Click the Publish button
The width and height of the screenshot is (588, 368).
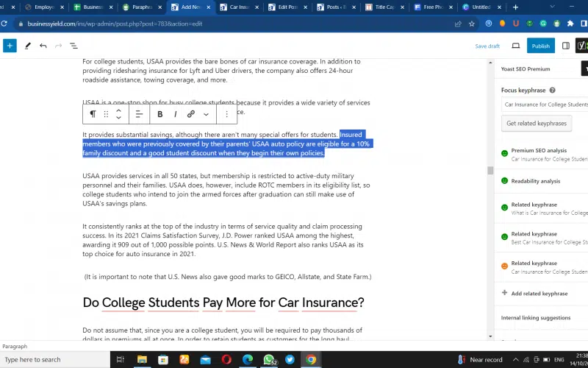point(540,46)
